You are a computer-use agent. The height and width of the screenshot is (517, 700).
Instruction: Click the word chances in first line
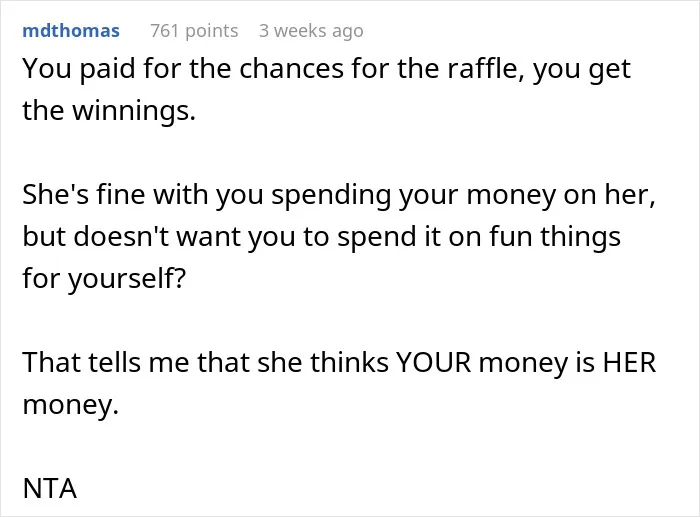coord(292,69)
